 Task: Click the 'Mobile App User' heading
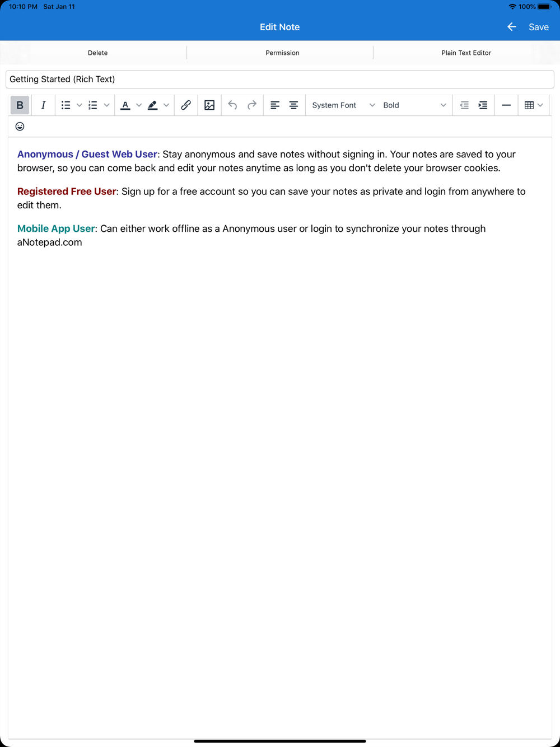click(56, 228)
